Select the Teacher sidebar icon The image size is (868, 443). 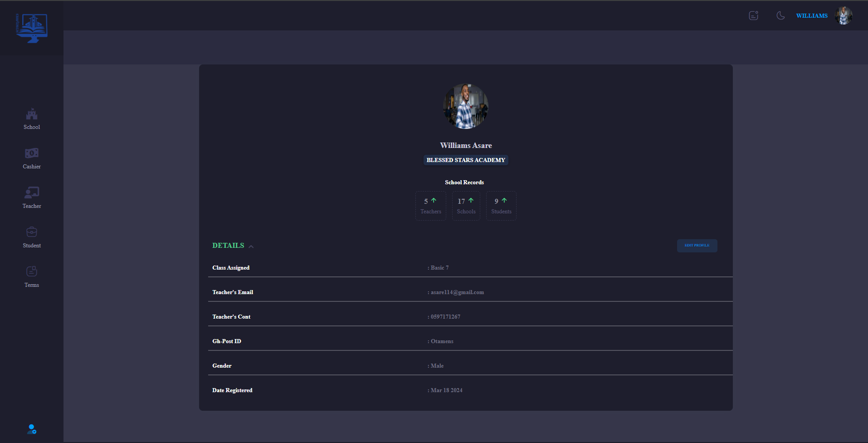pyautogui.click(x=32, y=192)
